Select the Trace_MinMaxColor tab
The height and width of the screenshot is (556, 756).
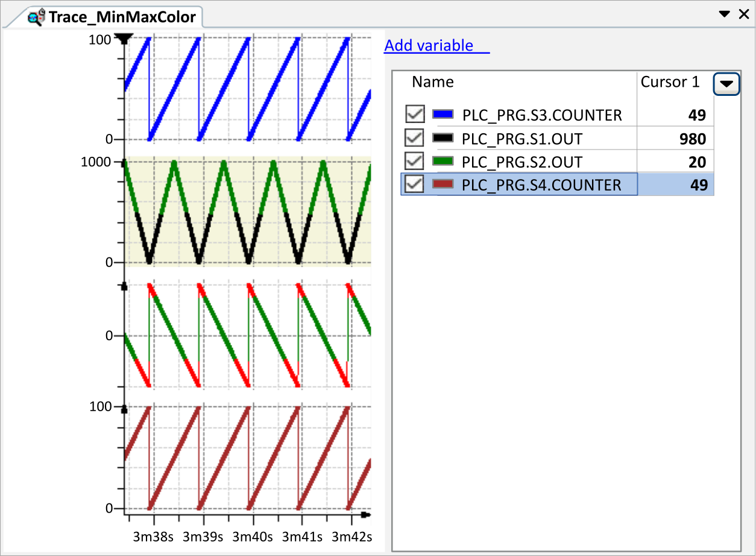tap(112, 17)
